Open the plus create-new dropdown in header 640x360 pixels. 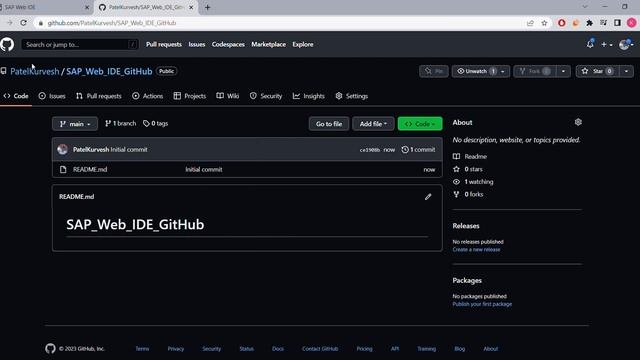pos(607,44)
